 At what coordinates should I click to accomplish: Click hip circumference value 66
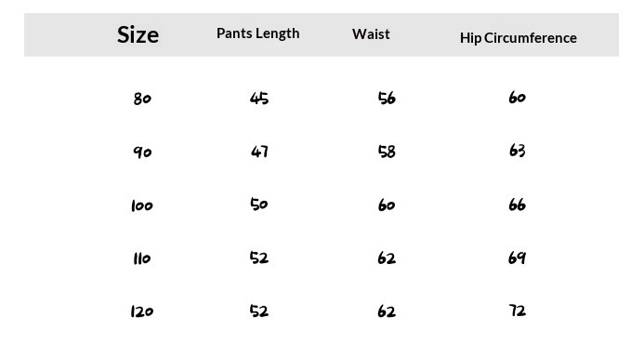(x=517, y=205)
